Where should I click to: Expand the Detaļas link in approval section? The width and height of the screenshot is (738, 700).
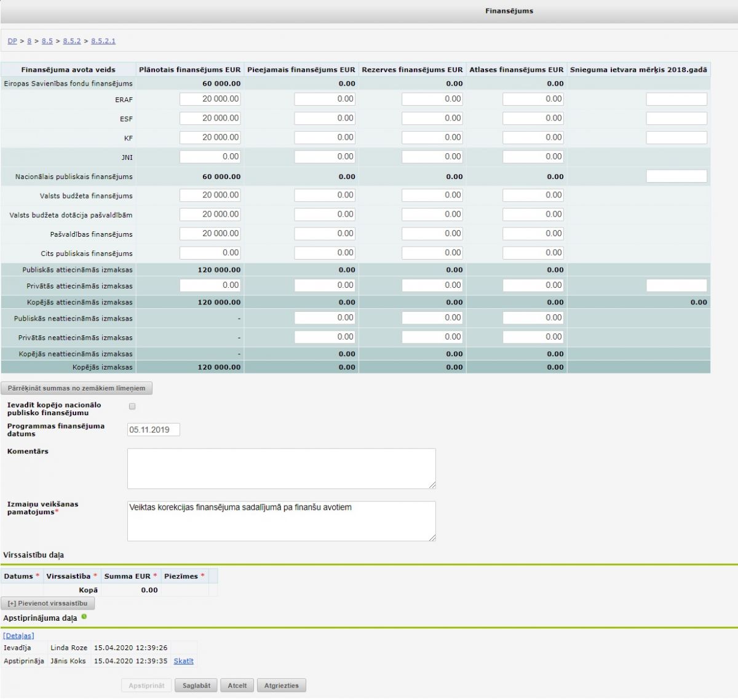point(18,635)
